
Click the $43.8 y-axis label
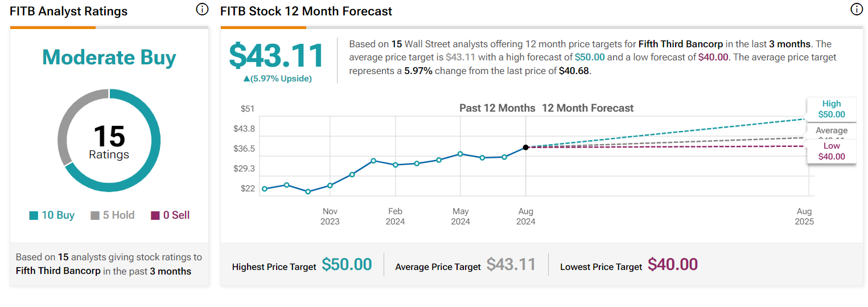click(x=244, y=129)
